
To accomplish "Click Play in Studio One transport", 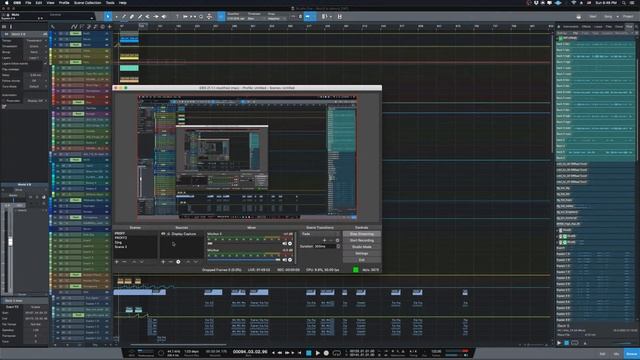I will point(318,353).
